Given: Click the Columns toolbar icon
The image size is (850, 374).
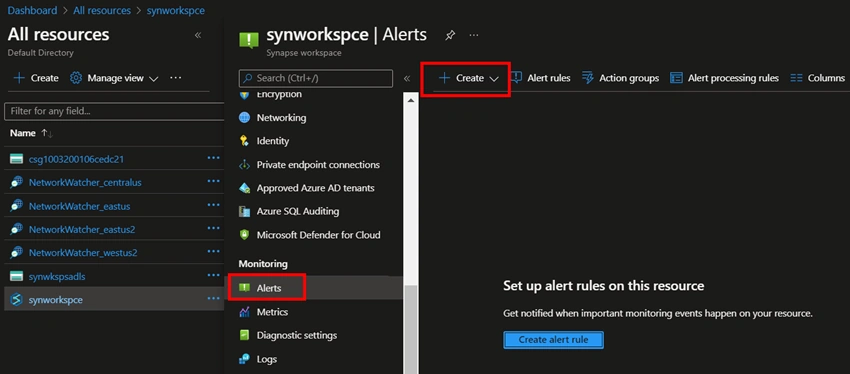Looking at the screenshot, I should coord(796,78).
